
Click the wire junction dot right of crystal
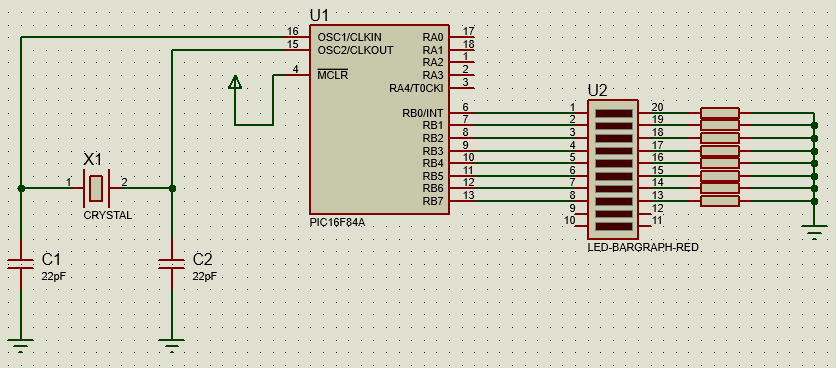172,188
